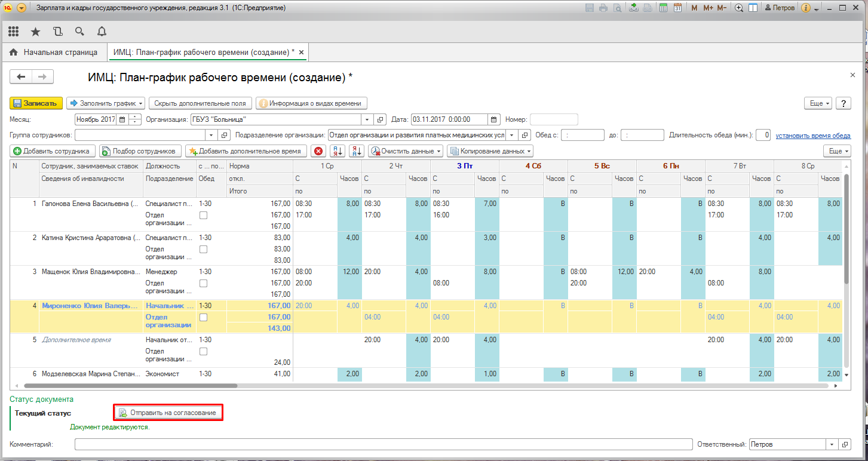Expand the Организация dropdown list
868x461 pixels.
367,119
